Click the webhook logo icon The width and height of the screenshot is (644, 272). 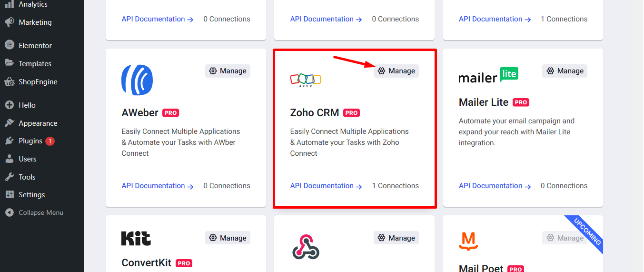[x=305, y=247]
